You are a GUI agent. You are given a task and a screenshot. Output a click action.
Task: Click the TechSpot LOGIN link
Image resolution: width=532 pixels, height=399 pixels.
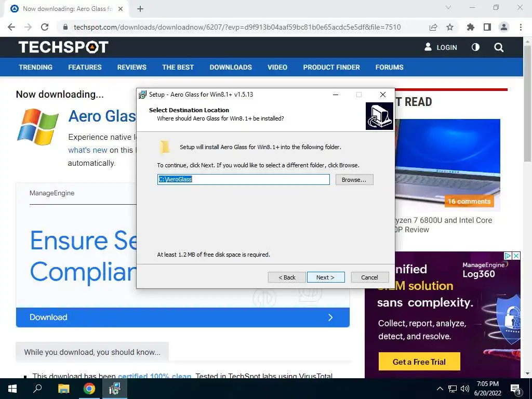(x=441, y=47)
